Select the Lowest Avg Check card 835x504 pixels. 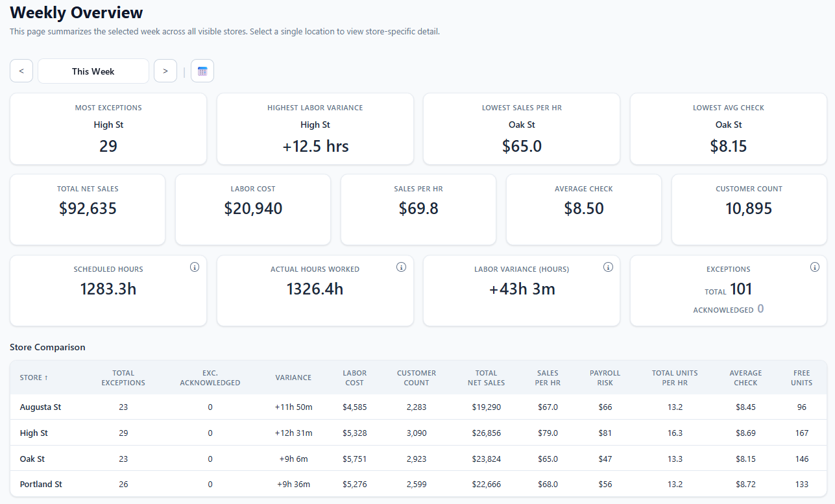(729, 128)
